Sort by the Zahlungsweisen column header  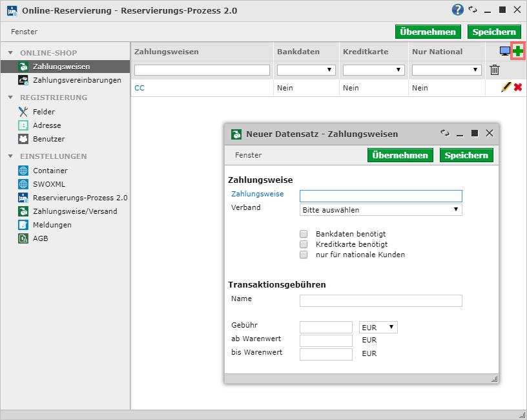tap(167, 52)
